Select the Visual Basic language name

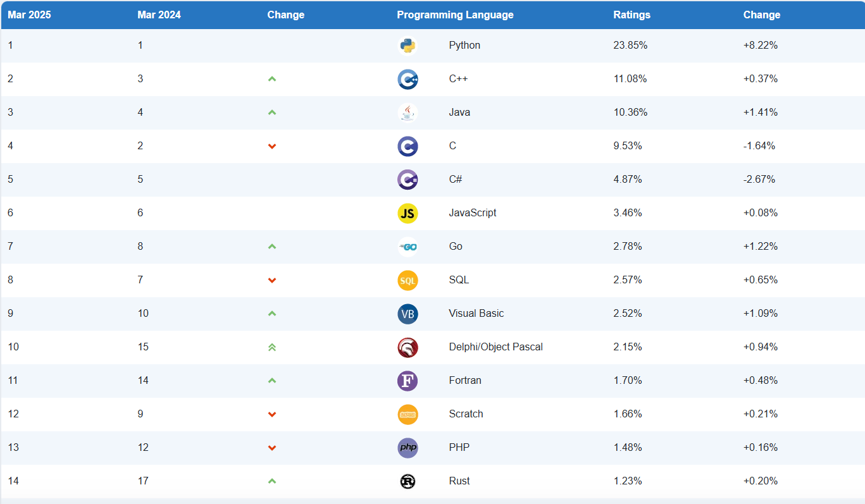(x=476, y=314)
